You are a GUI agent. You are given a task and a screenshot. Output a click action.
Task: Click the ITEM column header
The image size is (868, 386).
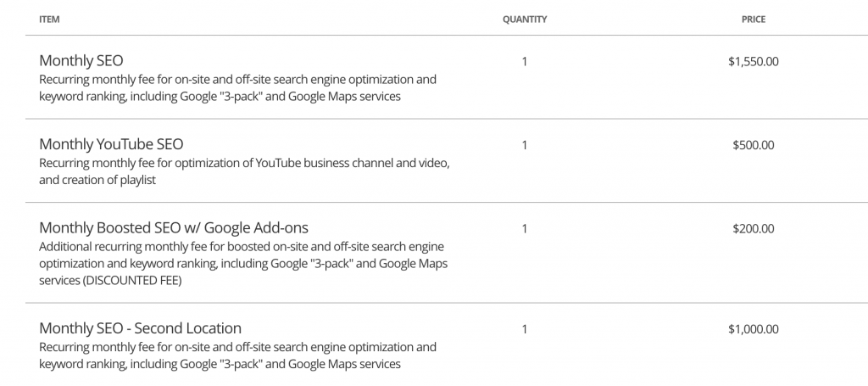point(49,20)
